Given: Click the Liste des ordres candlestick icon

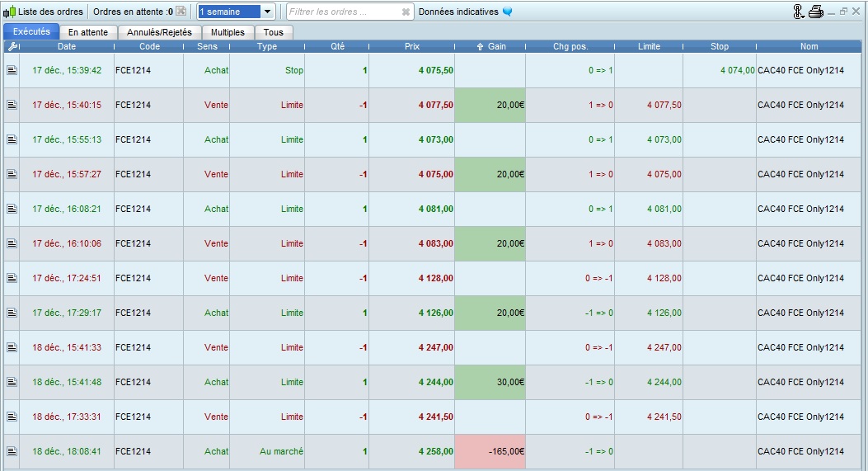Looking at the screenshot, I should coord(9,12).
